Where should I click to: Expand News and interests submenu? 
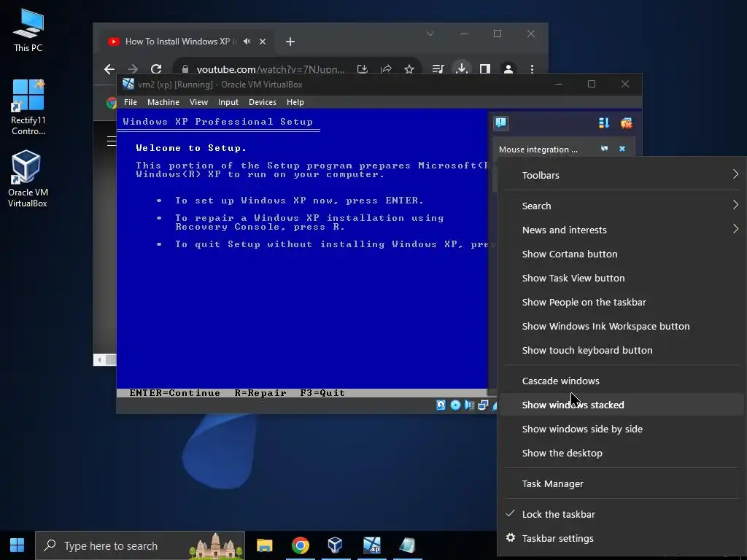tap(622, 230)
